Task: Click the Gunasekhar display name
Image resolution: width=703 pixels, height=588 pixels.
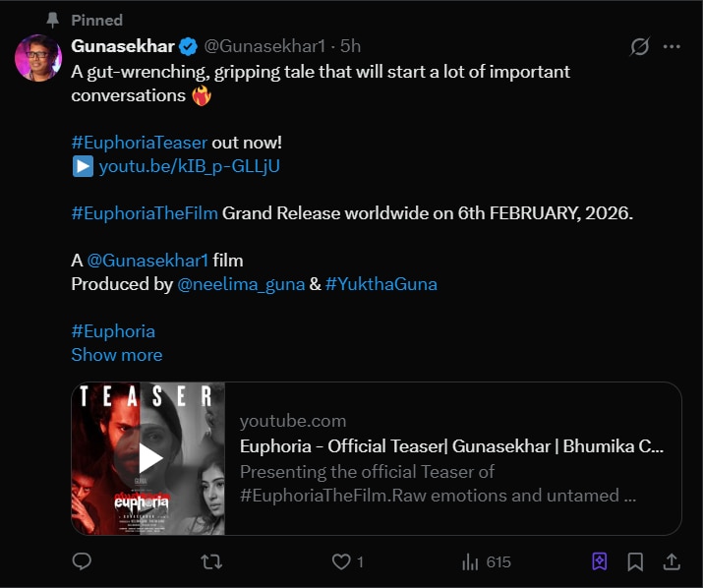Action: tap(123, 46)
